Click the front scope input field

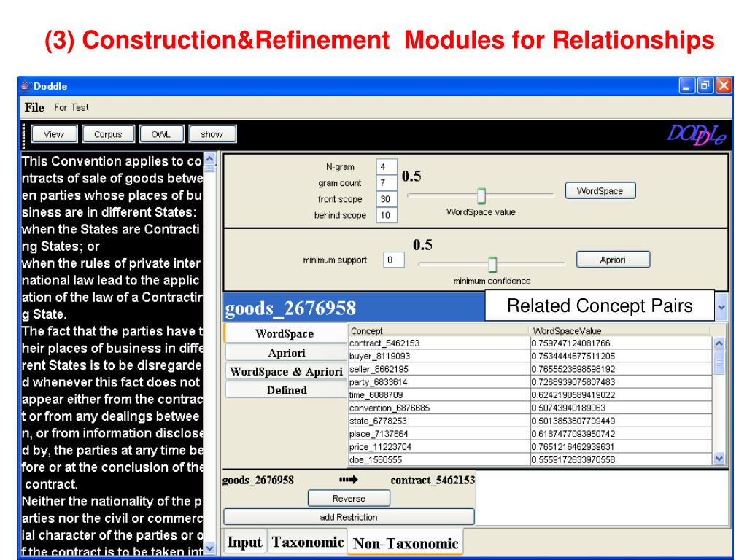(387, 199)
